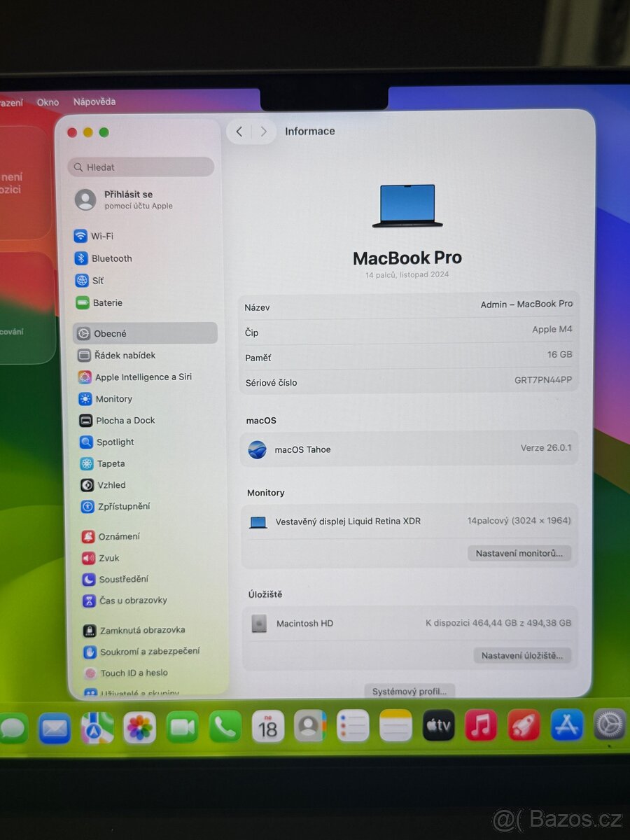This screenshot has height=840, width=630.
Task: Click Přihlásit se Apple account
Action: pyautogui.click(x=125, y=199)
